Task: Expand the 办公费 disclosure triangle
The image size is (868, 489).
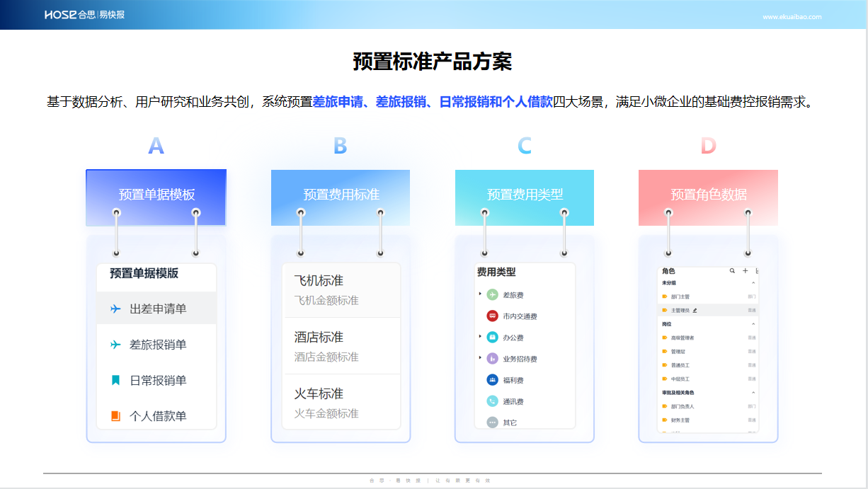Action: click(479, 337)
